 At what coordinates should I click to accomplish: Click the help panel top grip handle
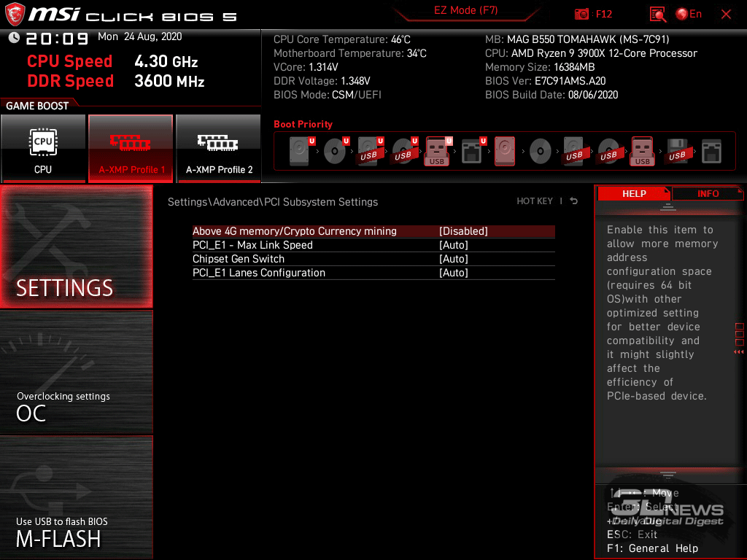pos(668,206)
